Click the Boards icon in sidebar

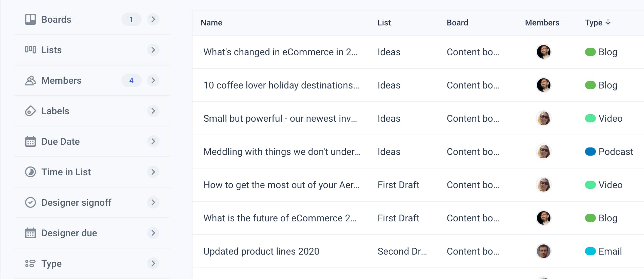(x=31, y=19)
